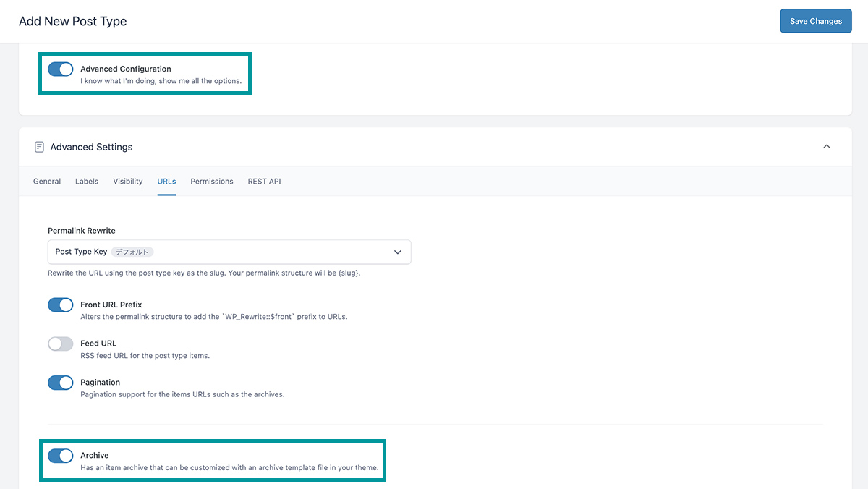Select the Visibility tab
This screenshot has width=868, height=489.
click(128, 182)
